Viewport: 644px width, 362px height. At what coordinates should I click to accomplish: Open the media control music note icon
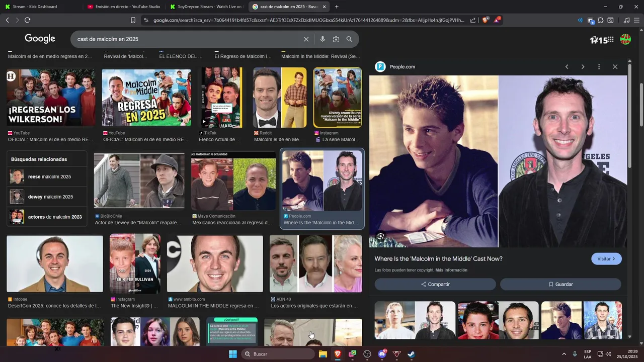point(626,20)
